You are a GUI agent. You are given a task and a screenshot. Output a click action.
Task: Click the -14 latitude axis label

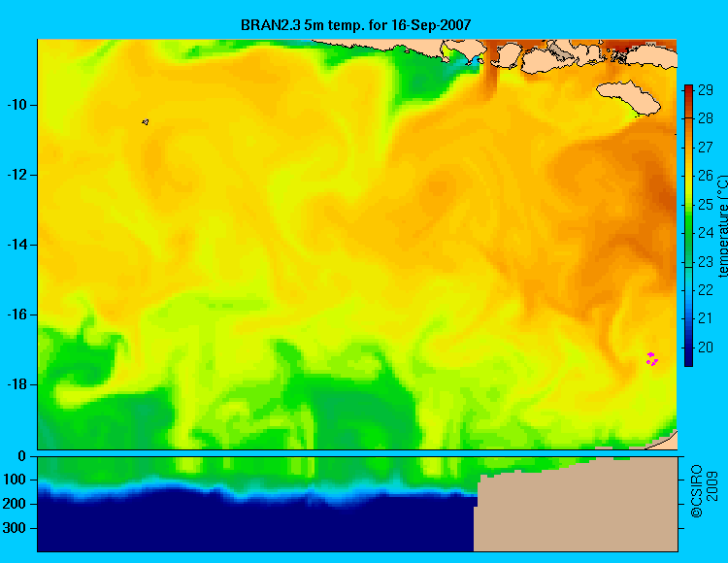point(17,245)
